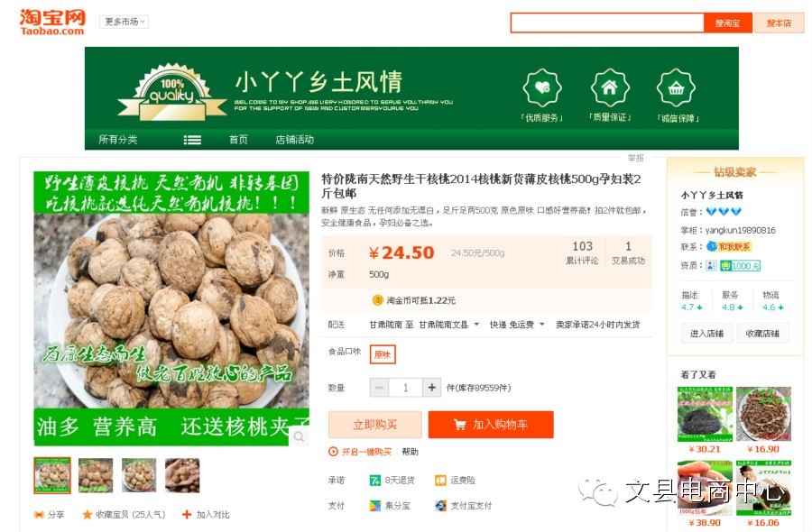Image resolution: width=812 pixels, height=532 pixels.
Task: Click the 质量保证 house badge icon
Action: (x=610, y=88)
